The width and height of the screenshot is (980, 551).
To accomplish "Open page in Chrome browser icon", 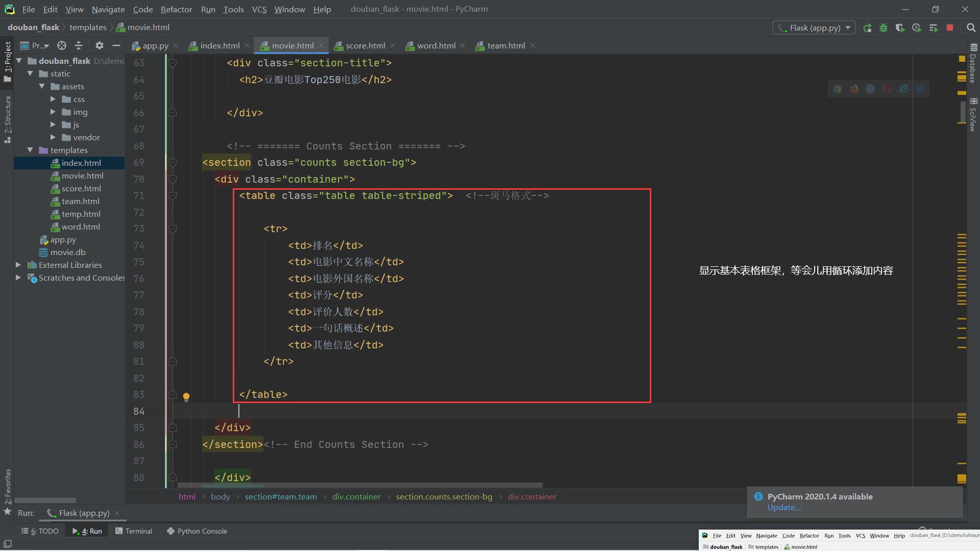I will (837, 89).
